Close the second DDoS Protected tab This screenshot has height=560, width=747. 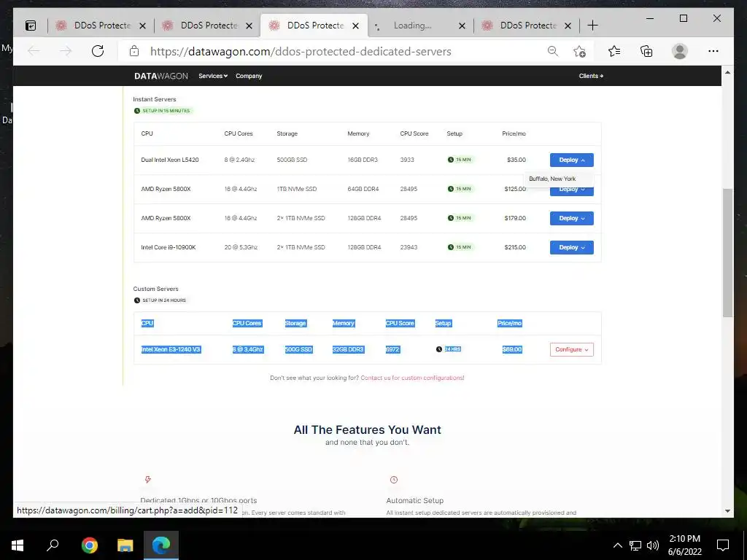click(249, 26)
